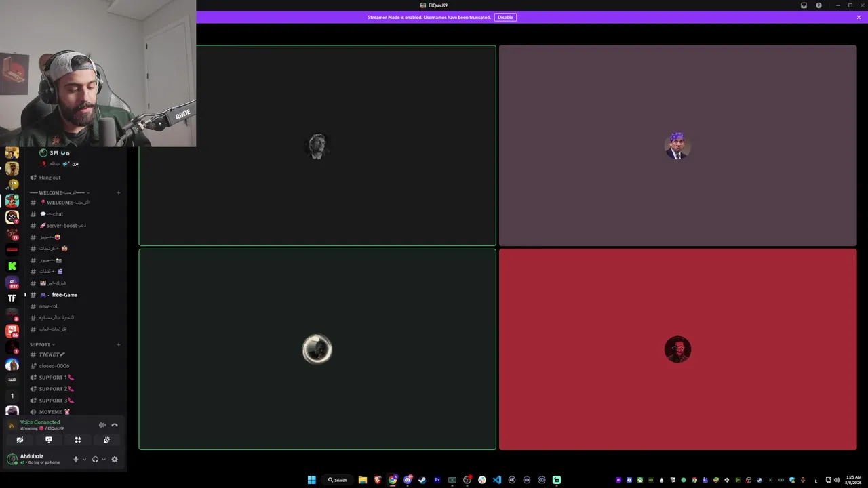Open noise suppression options icon
Image resolution: width=868 pixels, height=488 pixels.
click(x=102, y=425)
